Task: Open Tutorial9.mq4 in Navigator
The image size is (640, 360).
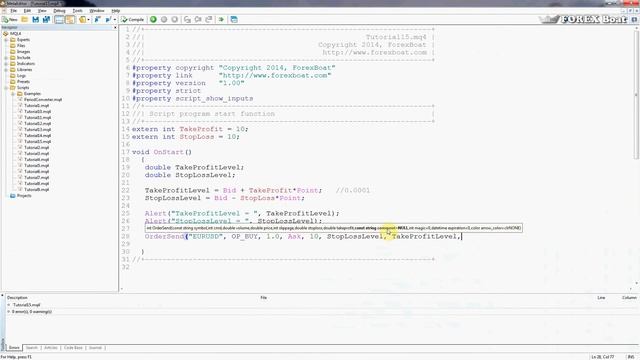Action: (x=36, y=190)
